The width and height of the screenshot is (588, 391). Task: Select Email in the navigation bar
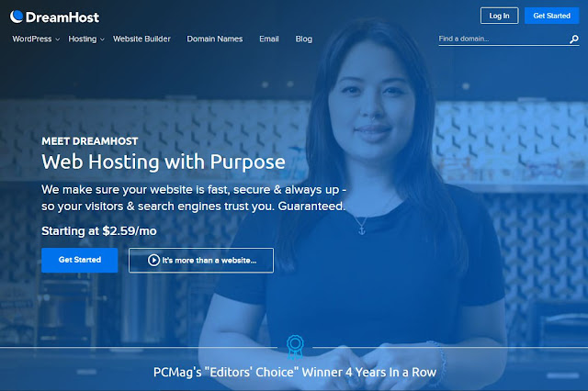269,39
